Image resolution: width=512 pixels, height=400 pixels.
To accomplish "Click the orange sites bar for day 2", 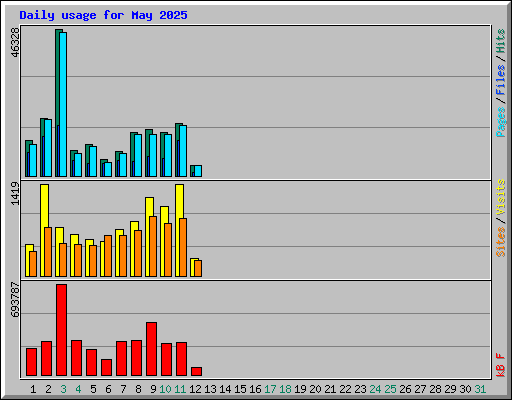I will point(48,252).
